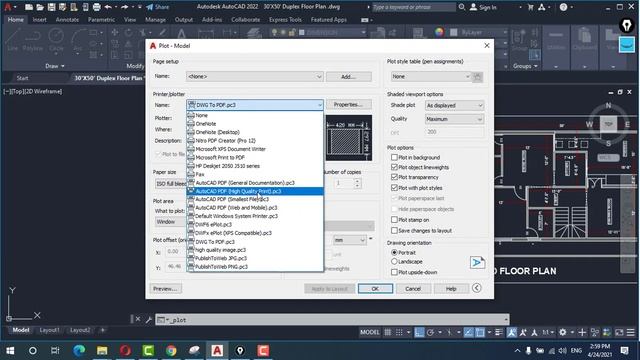Viewport: 640px width, 360px height.
Task: Toggle ortho mode icon in status bar
Action: [419, 332]
